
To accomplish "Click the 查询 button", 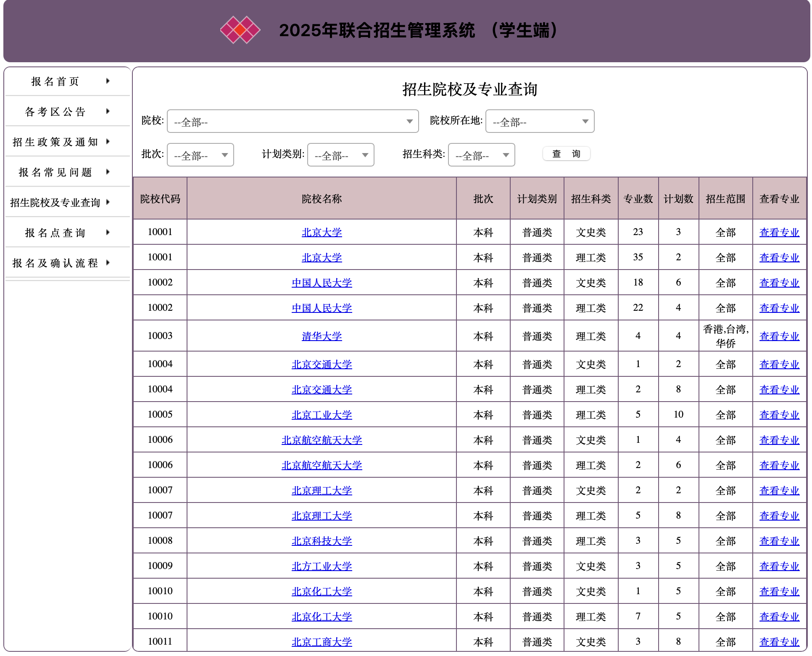I will click(x=566, y=154).
